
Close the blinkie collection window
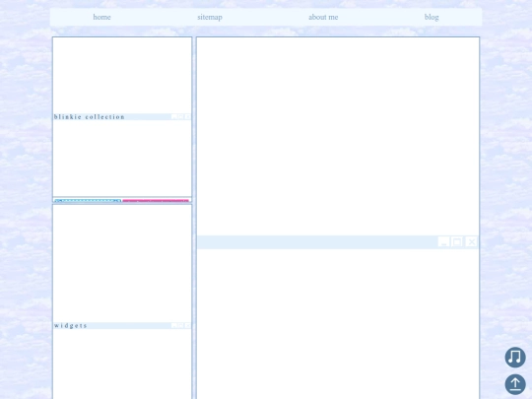pyautogui.click(x=187, y=116)
